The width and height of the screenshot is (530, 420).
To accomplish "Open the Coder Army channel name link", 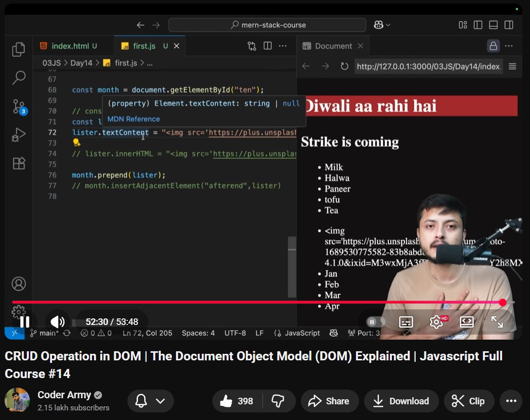I will 64,395.
